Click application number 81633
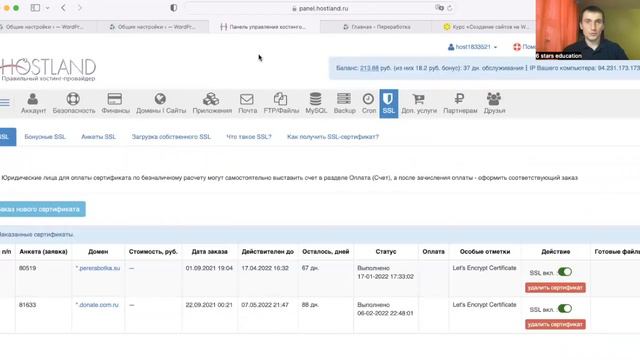Viewport: 640px width, 360px height. tap(27, 305)
